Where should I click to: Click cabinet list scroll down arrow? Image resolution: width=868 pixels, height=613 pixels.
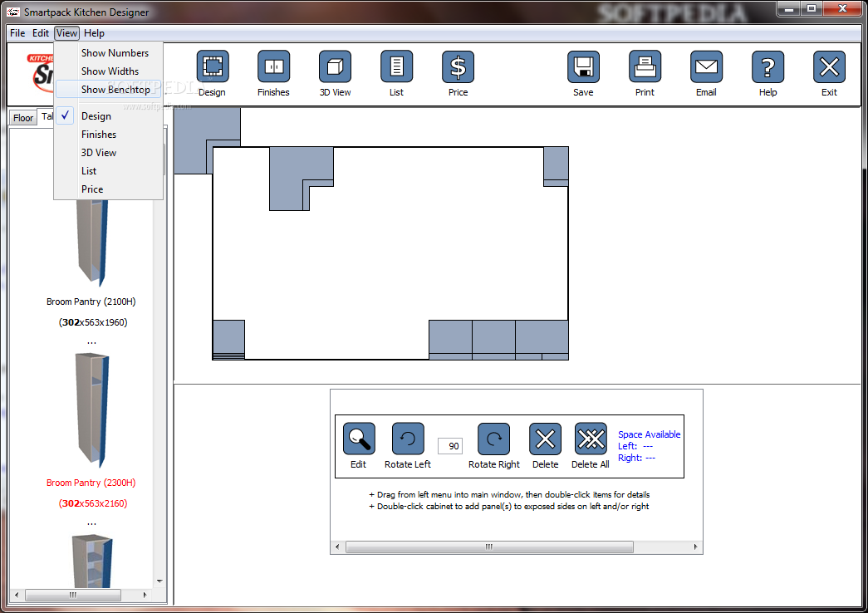pos(159,581)
